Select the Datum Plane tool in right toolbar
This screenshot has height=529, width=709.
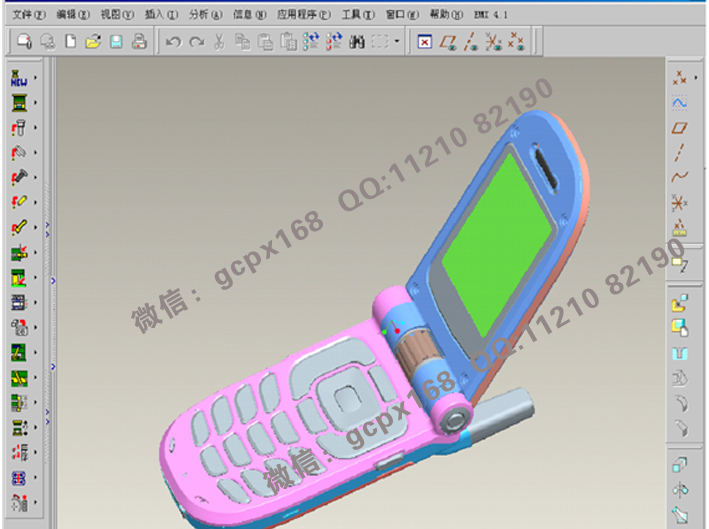point(680,128)
